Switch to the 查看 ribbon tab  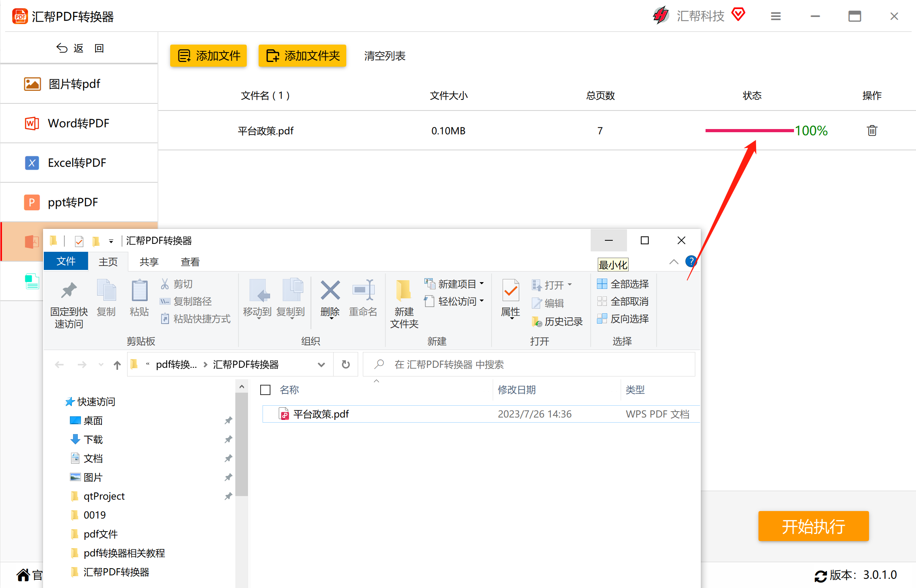(x=190, y=262)
